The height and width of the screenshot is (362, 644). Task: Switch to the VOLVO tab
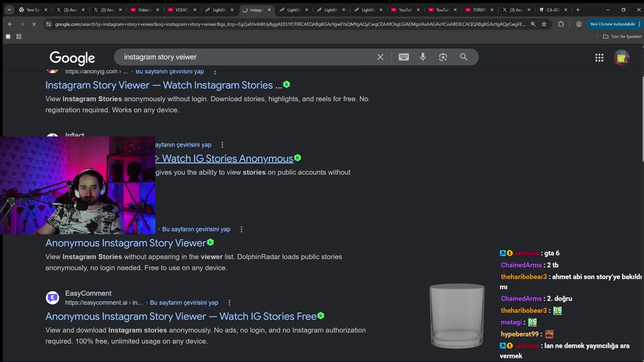tap(181, 10)
